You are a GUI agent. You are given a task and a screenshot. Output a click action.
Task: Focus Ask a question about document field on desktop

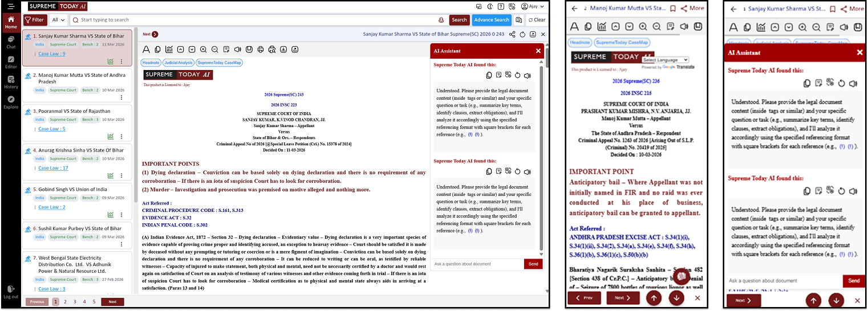coord(477,264)
